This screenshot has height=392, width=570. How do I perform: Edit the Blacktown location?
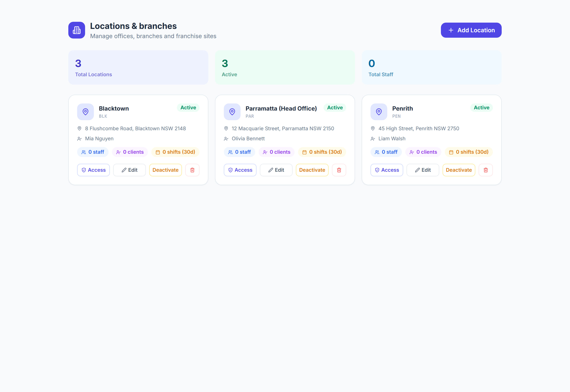130,170
